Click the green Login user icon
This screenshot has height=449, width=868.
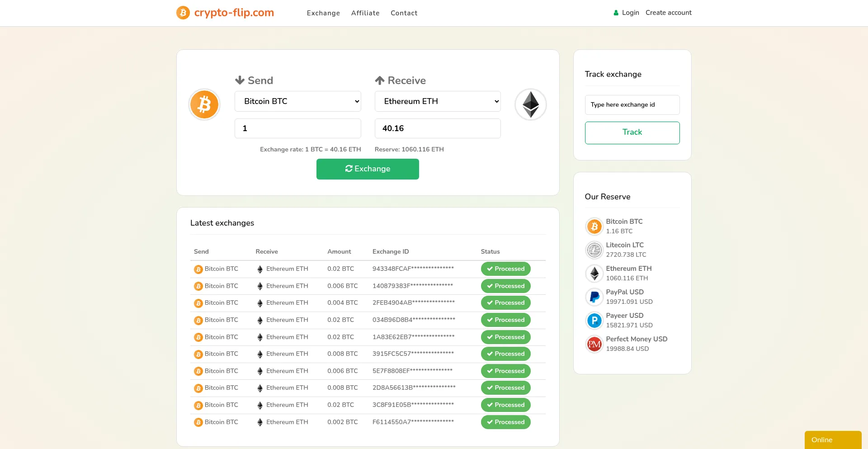(615, 13)
